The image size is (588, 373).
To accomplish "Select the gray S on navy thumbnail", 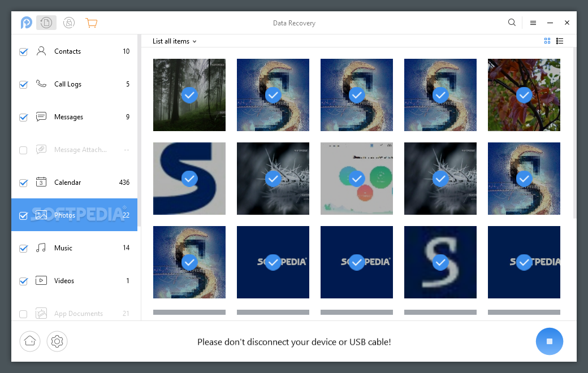I will pos(440,262).
